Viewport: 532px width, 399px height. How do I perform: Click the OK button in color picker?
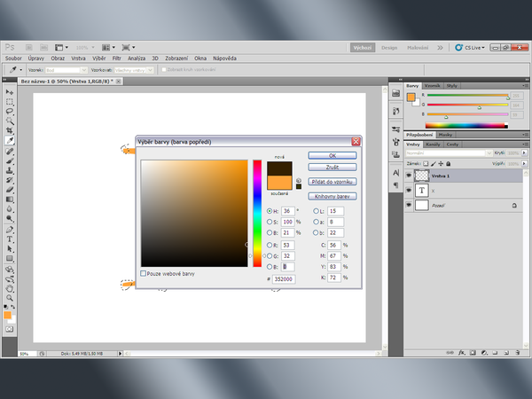[332, 155]
